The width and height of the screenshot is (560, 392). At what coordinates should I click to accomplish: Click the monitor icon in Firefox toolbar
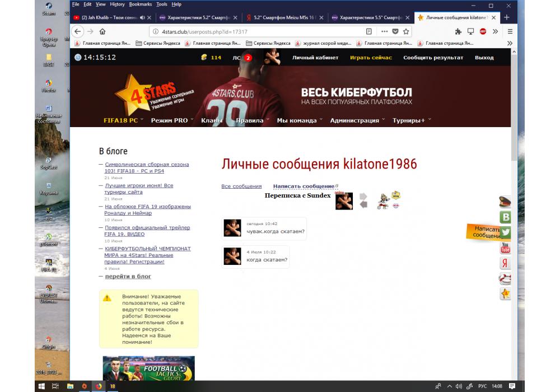pos(471,32)
